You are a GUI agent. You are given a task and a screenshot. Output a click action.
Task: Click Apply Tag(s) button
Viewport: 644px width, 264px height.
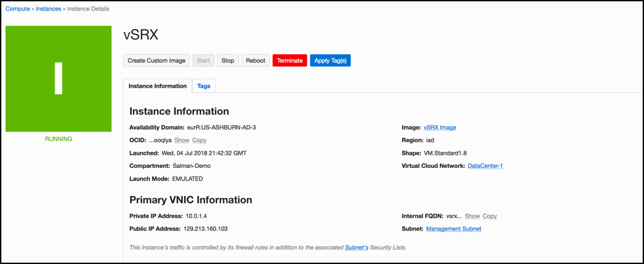(330, 61)
